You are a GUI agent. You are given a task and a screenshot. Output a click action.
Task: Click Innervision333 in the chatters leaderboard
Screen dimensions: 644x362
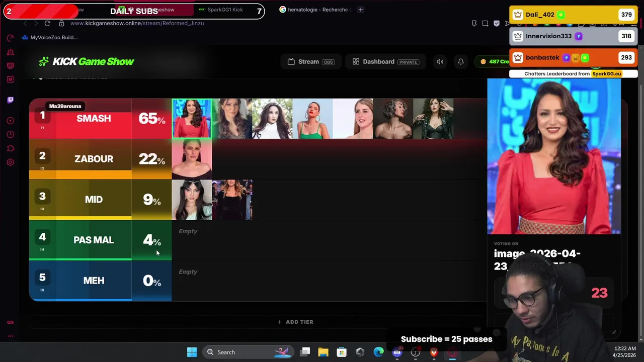[574, 36]
